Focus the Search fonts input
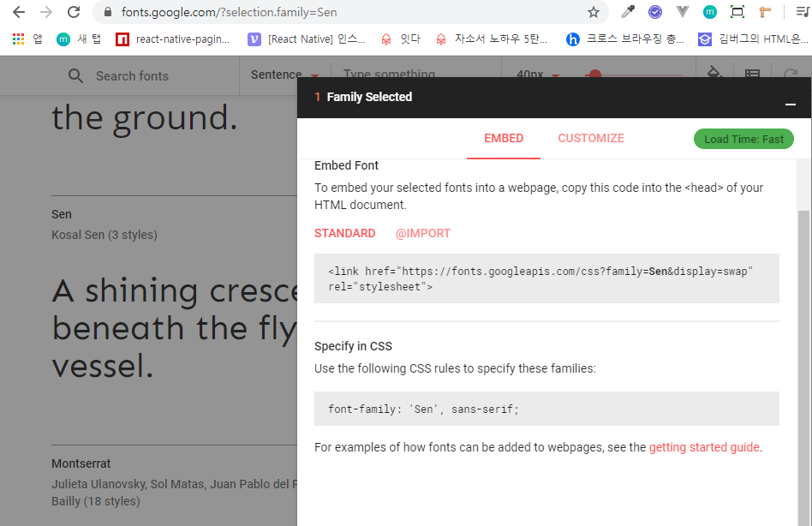Viewport: 812px width, 526px height. (132, 76)
